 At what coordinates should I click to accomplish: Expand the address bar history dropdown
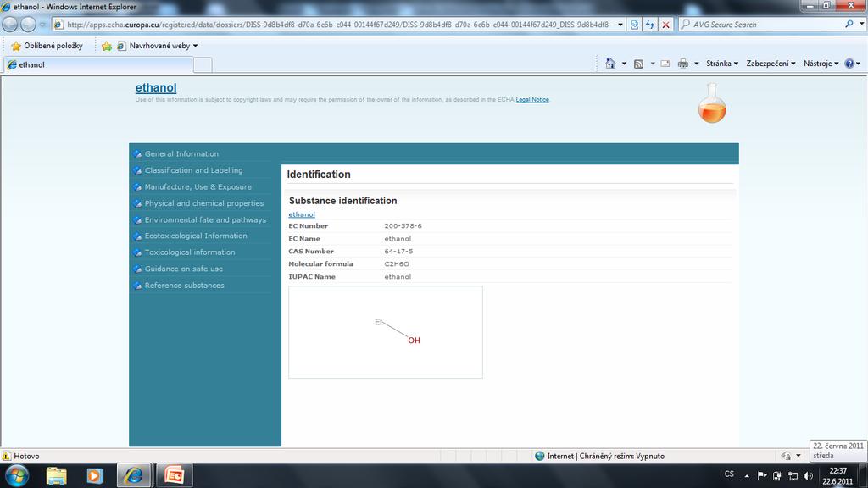[x=620, y=25]
